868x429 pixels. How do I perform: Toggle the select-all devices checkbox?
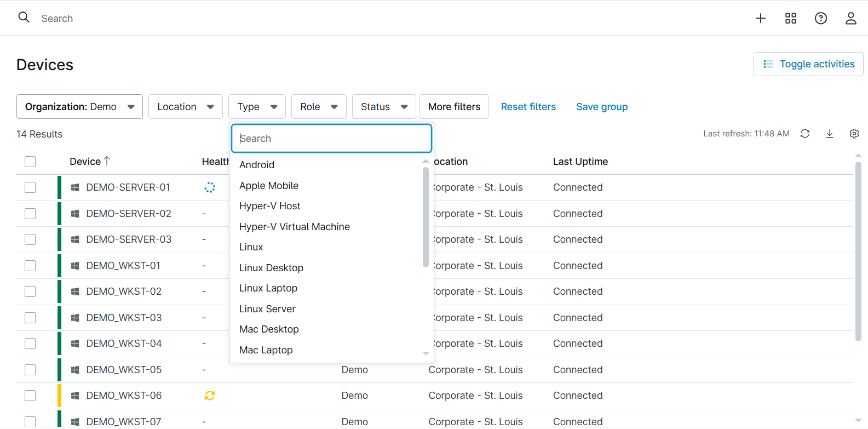click(x=30, y=162)
